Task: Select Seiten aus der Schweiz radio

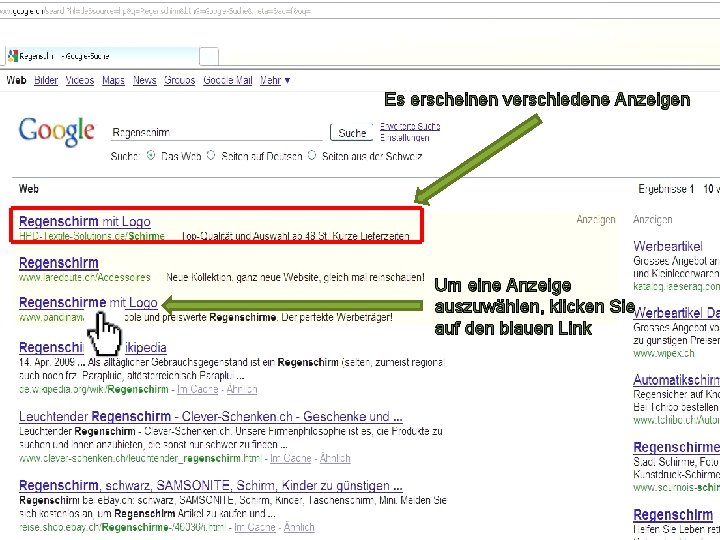Action: coord(312,155)
